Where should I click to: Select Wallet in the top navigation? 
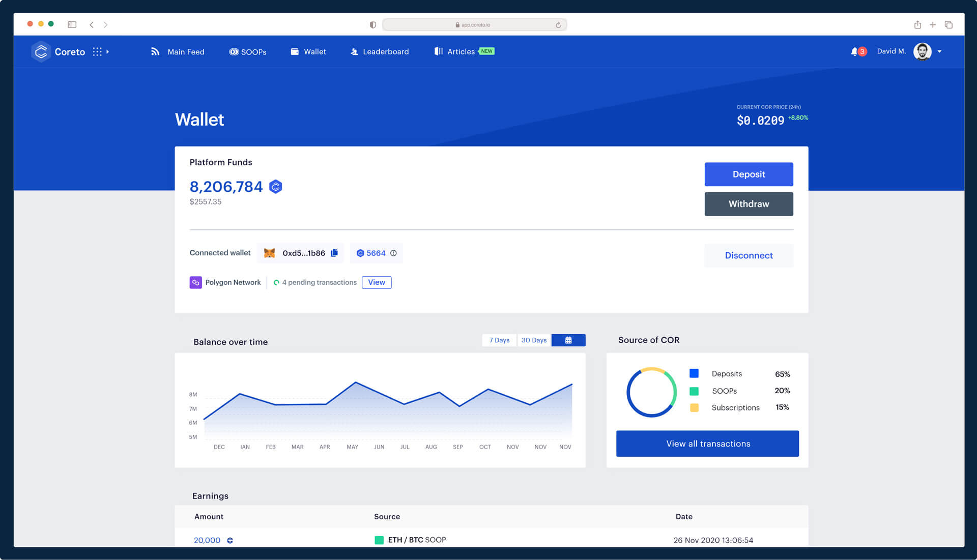[308, 52]
